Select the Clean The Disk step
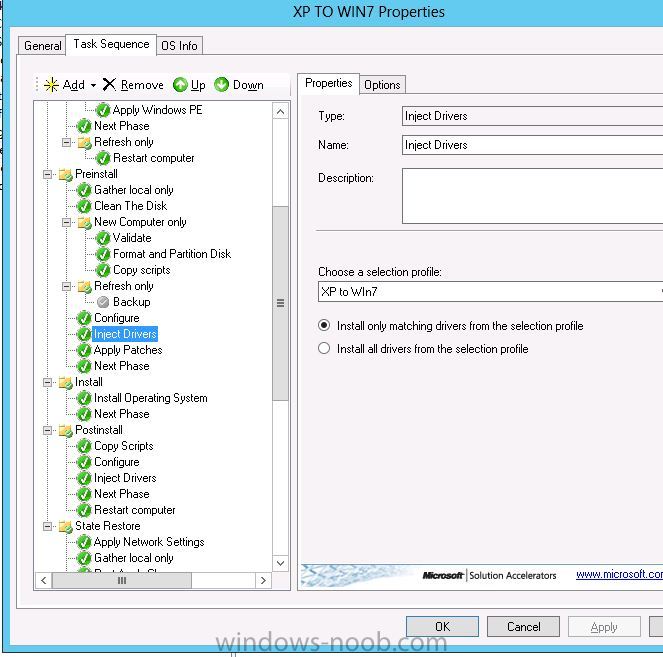The width and height of the screenshot is (663, 657). pos(130,206)
